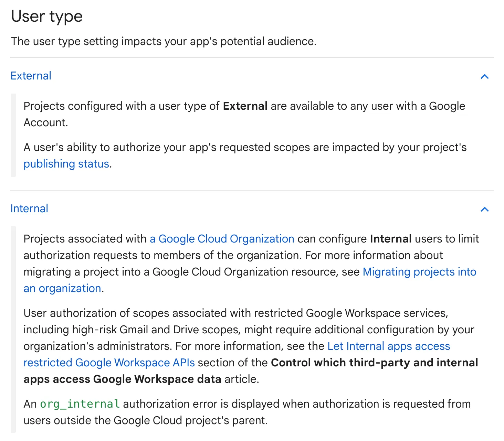Toggle the External accordion header label
Screen dimensions: 504x441
pyautogui.click(x=31, y=76)
